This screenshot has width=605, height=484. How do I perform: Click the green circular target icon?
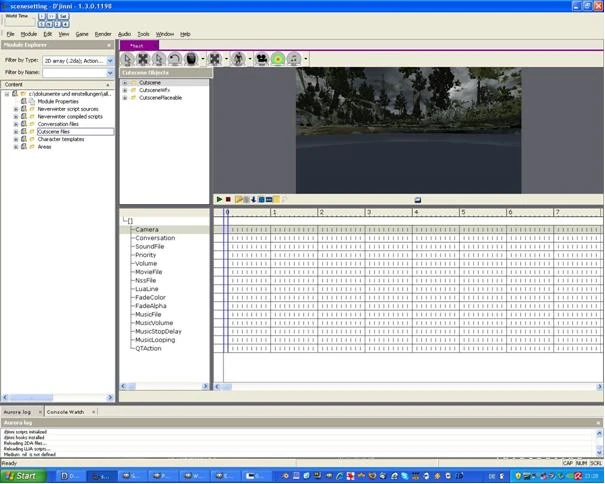(x=278, y=59)
